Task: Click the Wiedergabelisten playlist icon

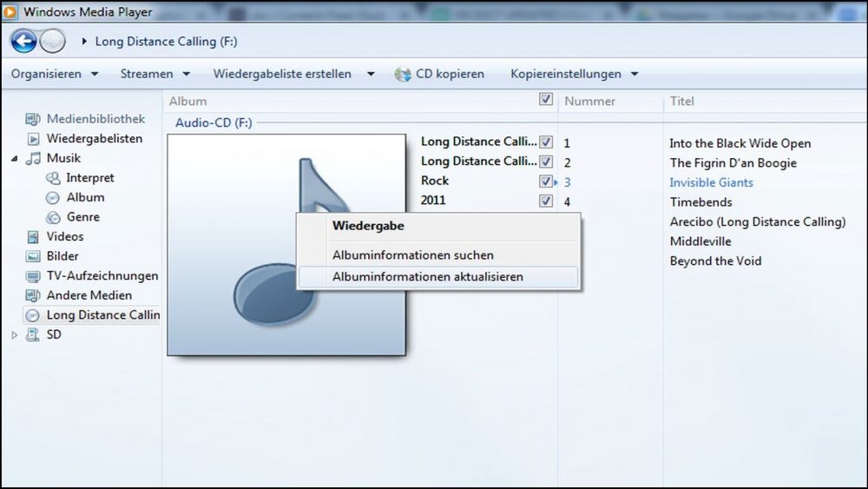Action: [x=33, y=138]
